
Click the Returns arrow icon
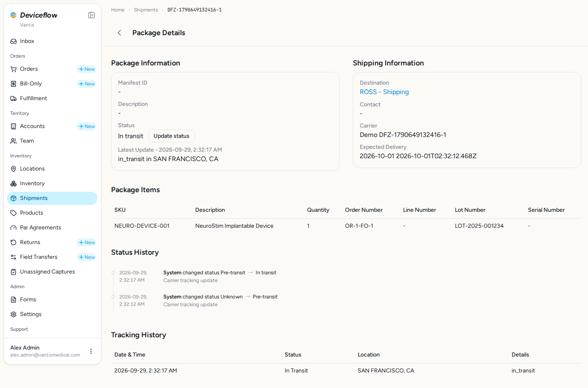[13, 242]
